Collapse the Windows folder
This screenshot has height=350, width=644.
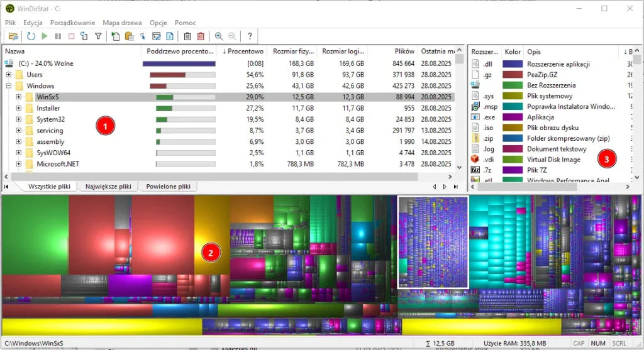tap(9, 85)
